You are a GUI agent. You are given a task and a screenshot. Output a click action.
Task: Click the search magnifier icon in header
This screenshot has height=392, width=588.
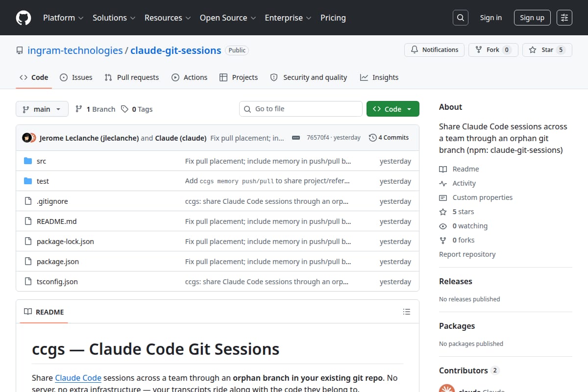coord(460,18)
